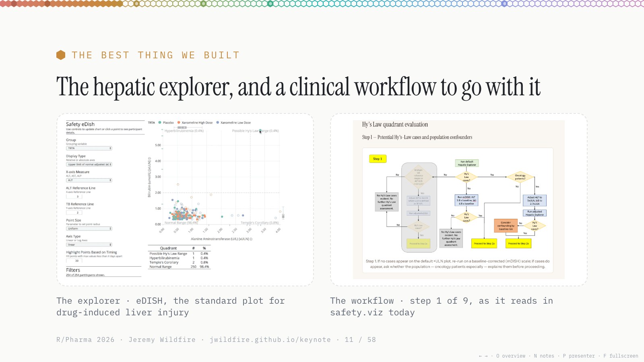Click the 'F fullscreen' shortcut hint
This screenshot has height=362, width=644.
(x=621, y=356)
